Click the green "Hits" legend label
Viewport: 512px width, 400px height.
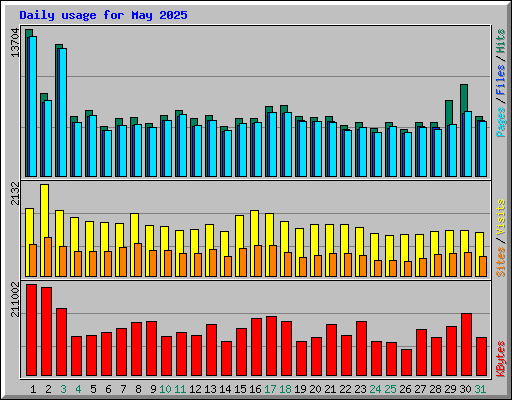(501, 41)
